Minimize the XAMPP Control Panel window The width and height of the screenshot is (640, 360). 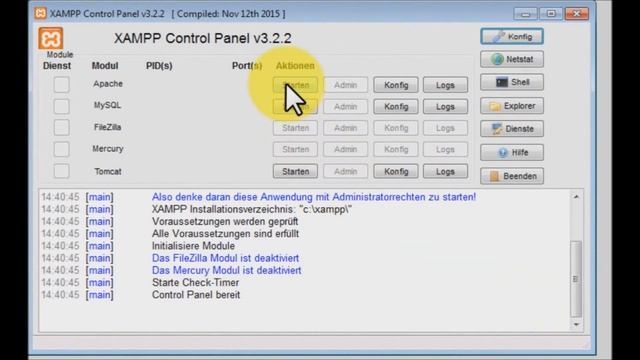point(525,14)
